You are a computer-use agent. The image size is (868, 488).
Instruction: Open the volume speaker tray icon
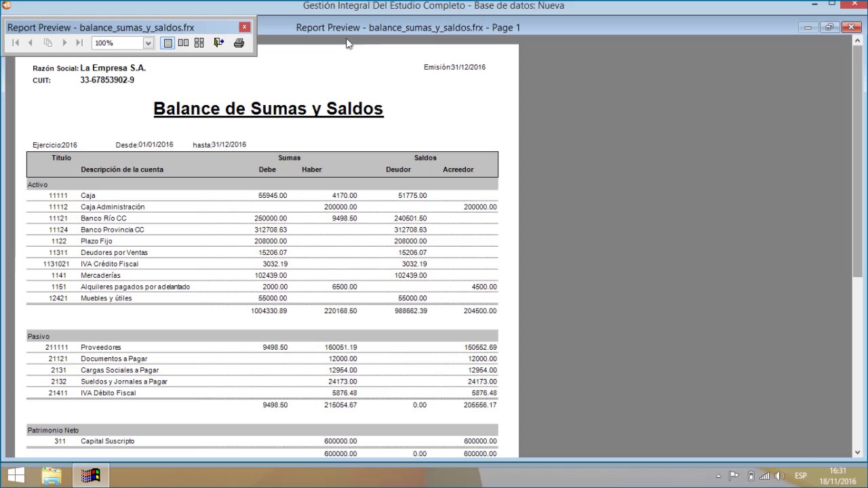(780, 476)
